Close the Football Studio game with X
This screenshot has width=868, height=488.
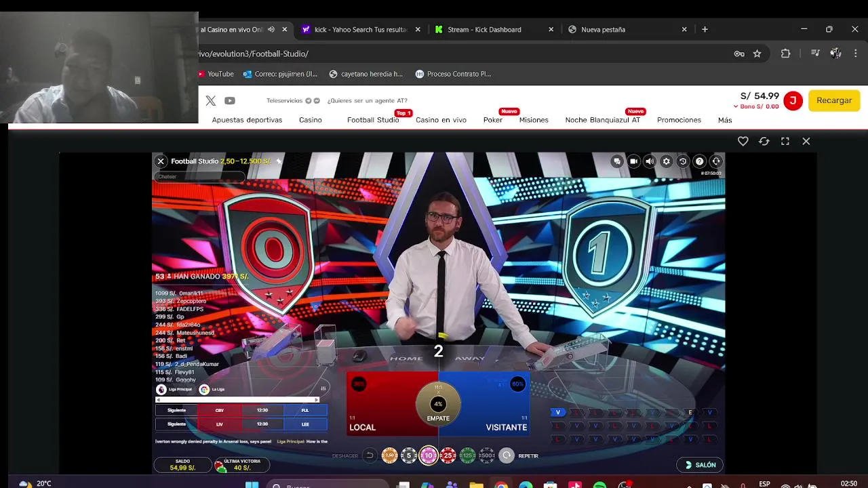point(161,161)
